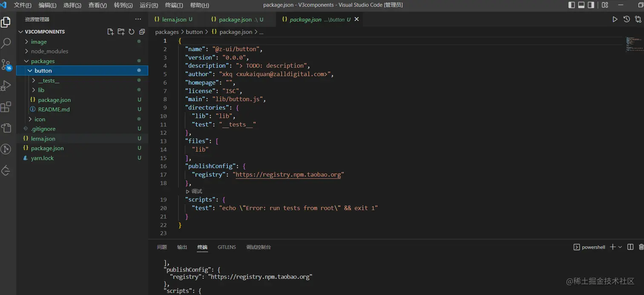Follow the registry.npm.taobao.org link in editor
Screen dimensions: 644x295
pos(288,174)
